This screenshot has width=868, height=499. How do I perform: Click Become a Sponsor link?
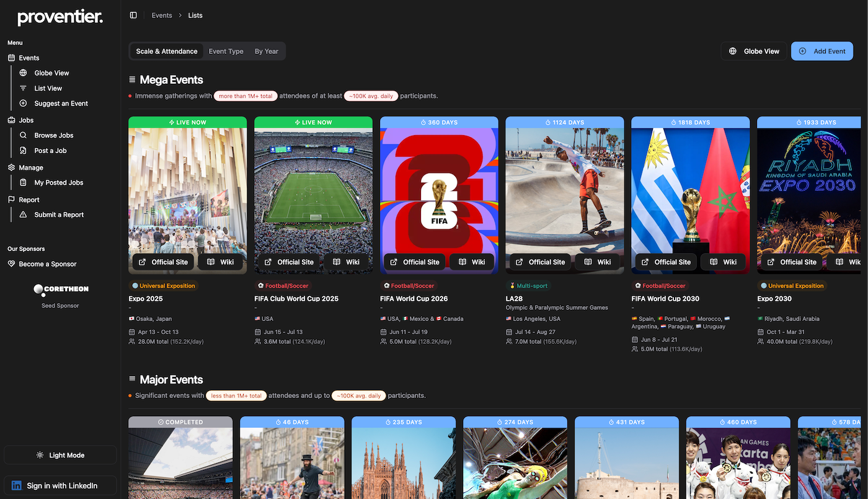(48, 264)
